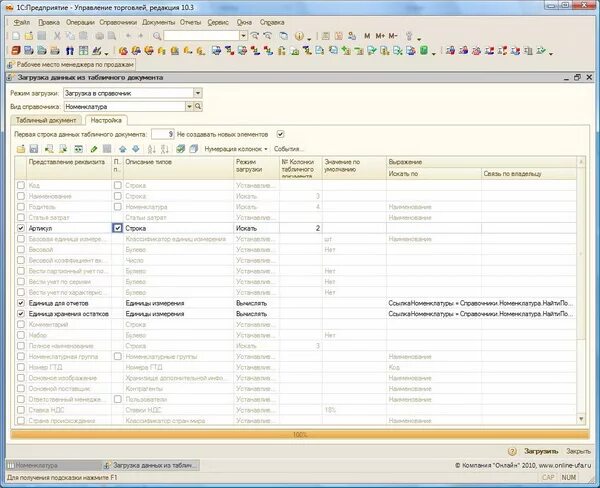600x488 pixels.
Task: Expand the dropdown arrow next to info icon
Action: tap(309, 38)
